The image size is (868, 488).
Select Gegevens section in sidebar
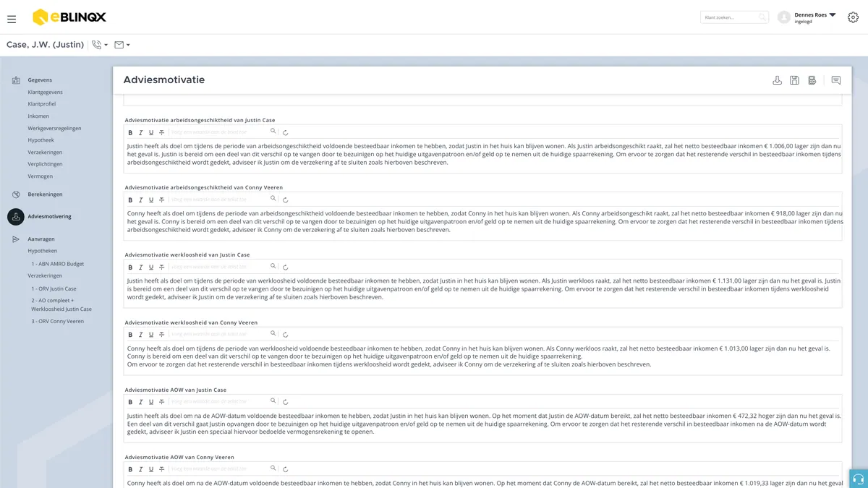pyautogui.click(x=40, y=80)
